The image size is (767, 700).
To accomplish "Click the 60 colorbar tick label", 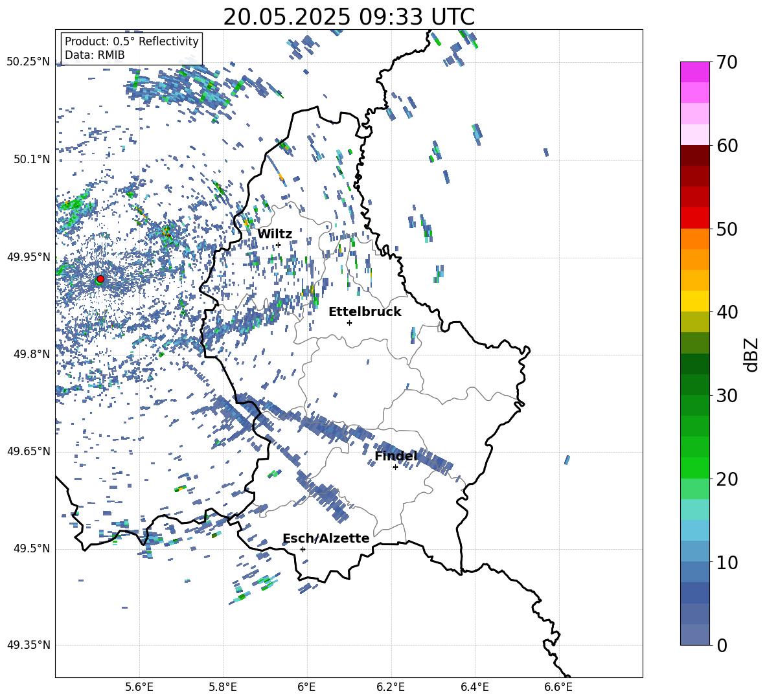I will tap(726, 146).
